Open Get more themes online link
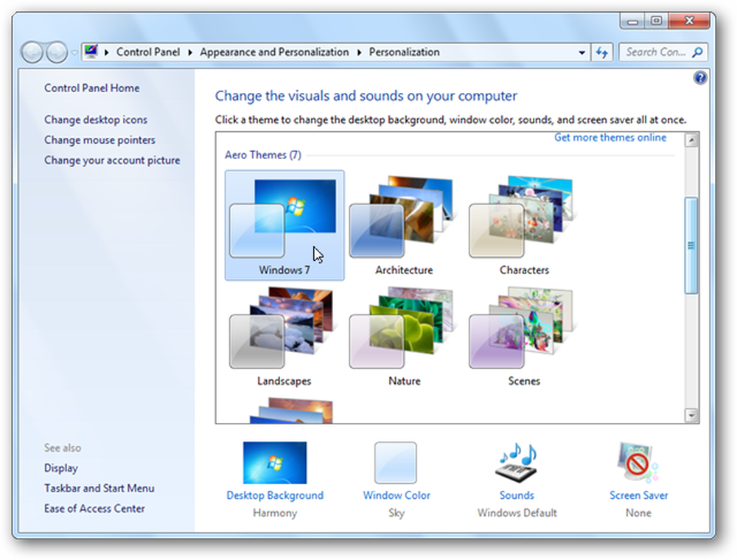Screen dimensions: 737x560 [610, 137]
